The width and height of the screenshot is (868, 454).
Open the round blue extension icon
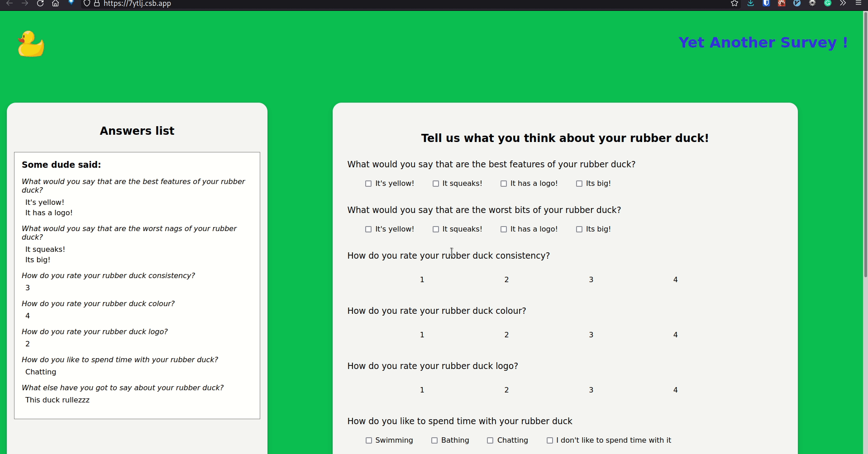pyautogui.click(x=797, y=4)
